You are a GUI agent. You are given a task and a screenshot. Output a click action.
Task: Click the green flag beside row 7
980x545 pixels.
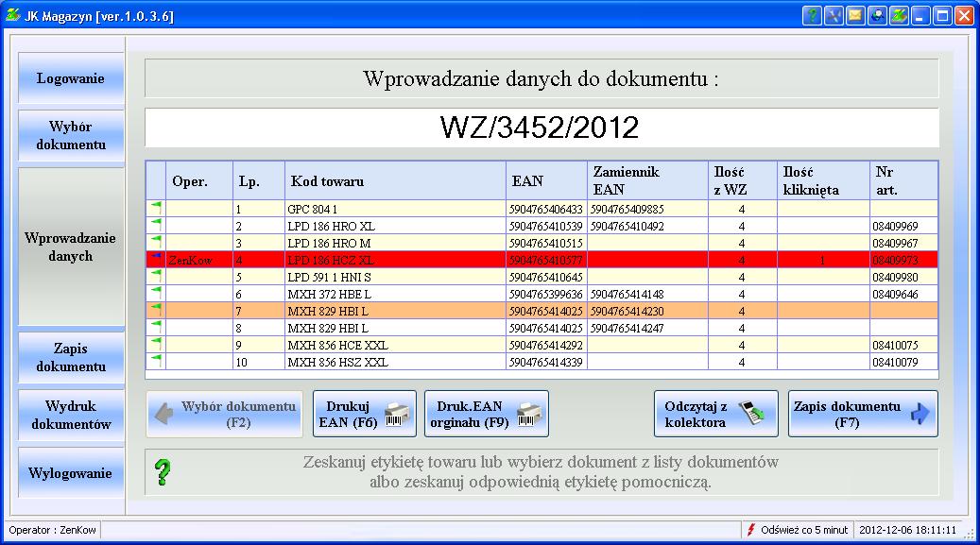click(156, 309)
